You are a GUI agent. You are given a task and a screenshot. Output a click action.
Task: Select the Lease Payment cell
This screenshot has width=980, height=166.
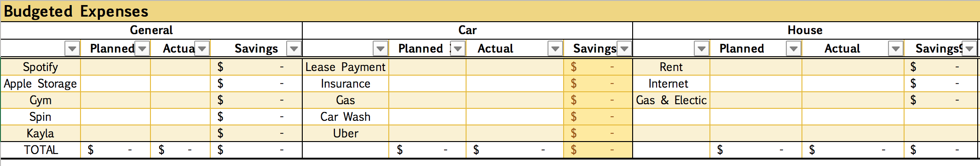(346, 67)
